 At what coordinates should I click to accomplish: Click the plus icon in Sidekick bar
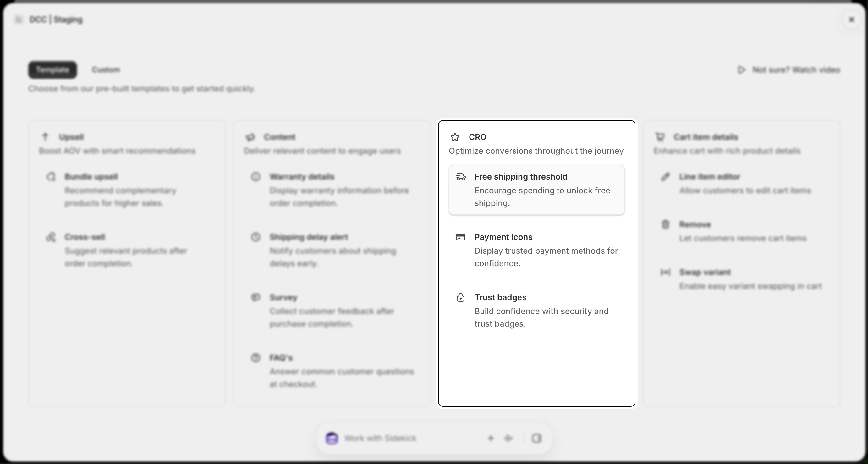[491, 438]
